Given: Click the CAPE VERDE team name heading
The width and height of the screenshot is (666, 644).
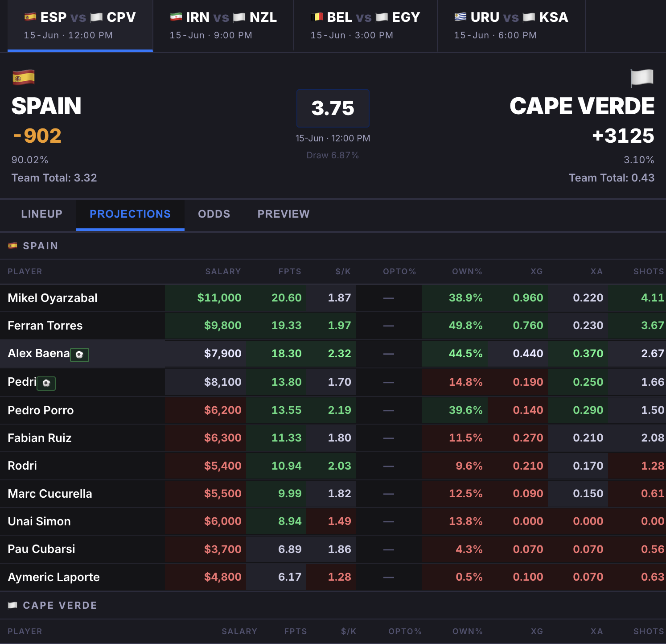Looking at the screenshot, I should click(x=582, y=106).
